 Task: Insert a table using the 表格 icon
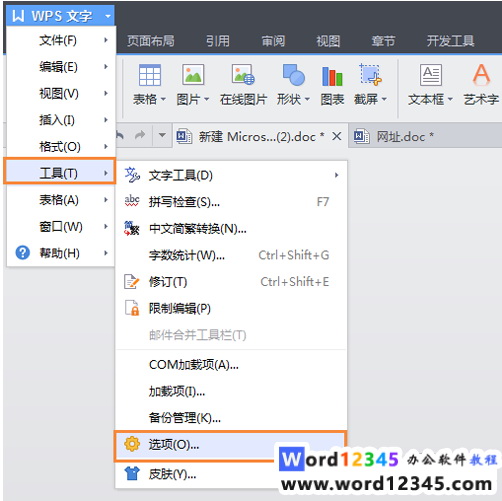tap(149, 75)
